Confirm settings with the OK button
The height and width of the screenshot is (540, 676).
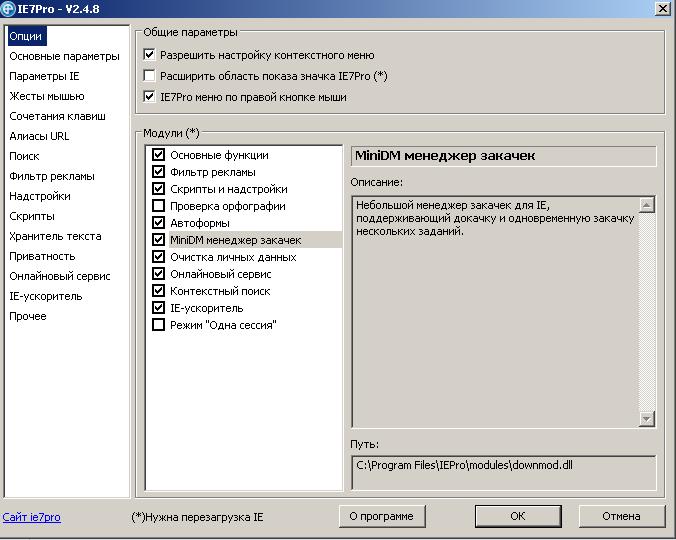pyautogui.click(x=517, y=516)
